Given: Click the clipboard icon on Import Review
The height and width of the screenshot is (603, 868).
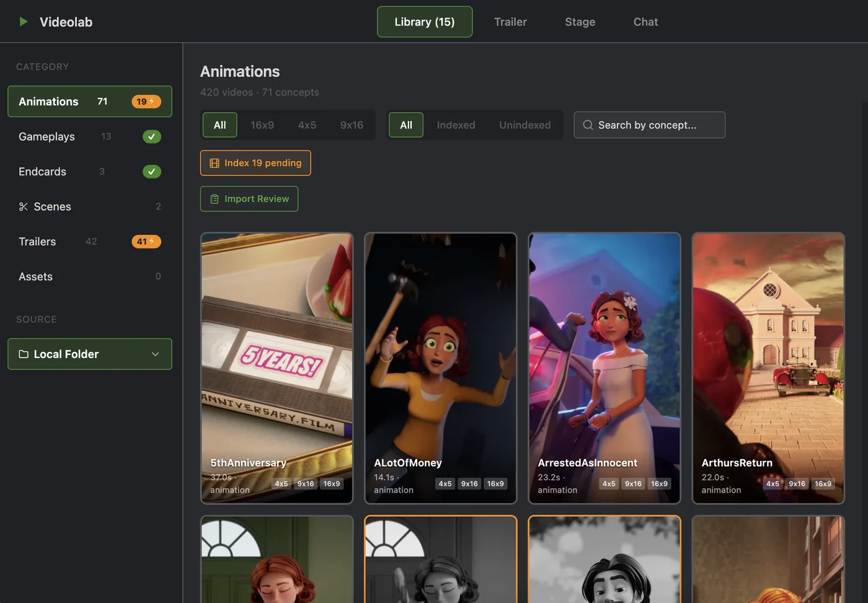Looking at the screenshot, I should pyautogui.click(x=215, y=199).
